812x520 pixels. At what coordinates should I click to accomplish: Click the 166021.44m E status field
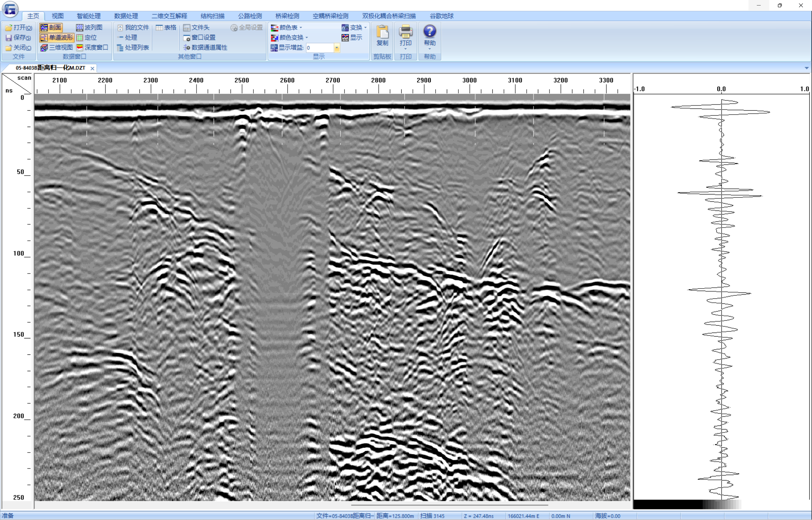[x=524, y=516]
